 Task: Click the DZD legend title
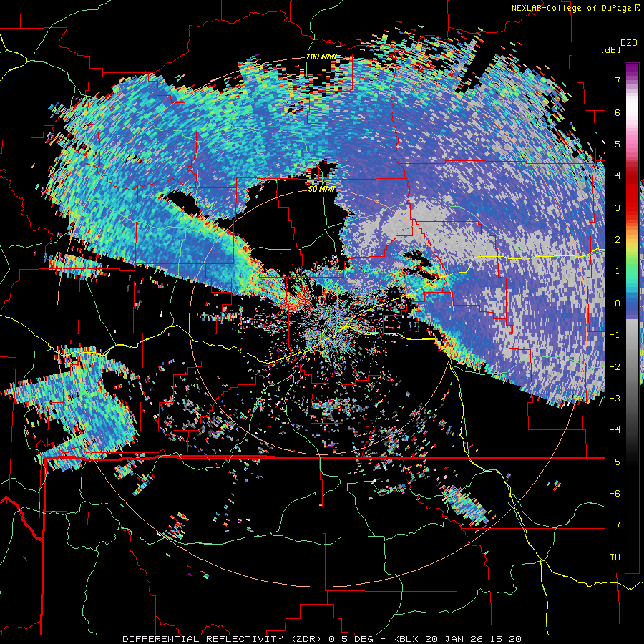[629, 43]
